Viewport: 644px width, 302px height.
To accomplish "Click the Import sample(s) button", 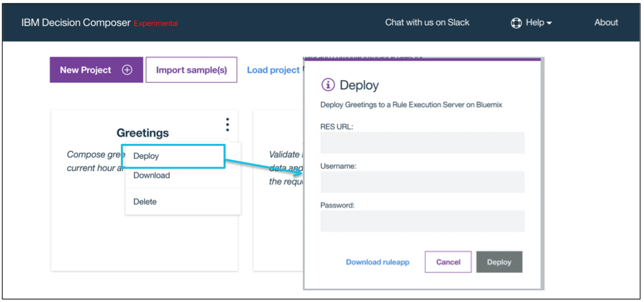I will coord(191,70).
